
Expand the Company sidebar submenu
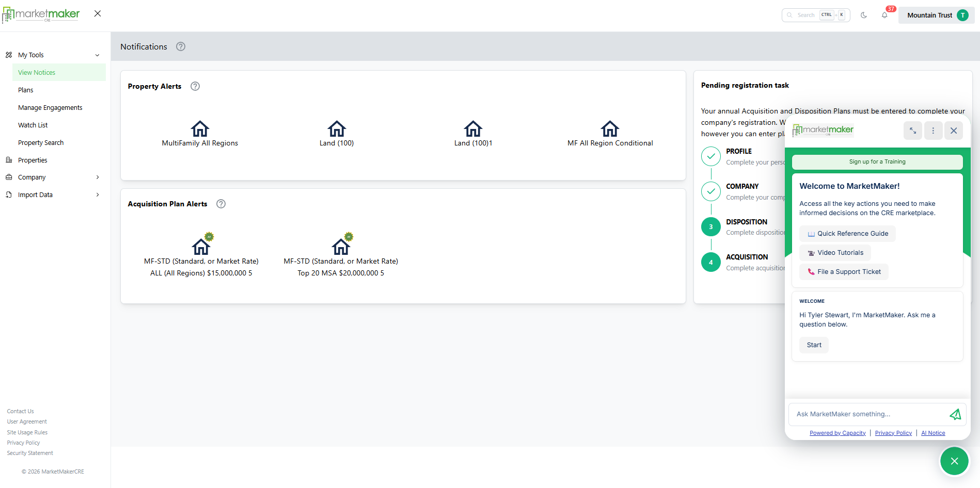tap(97, 177)
